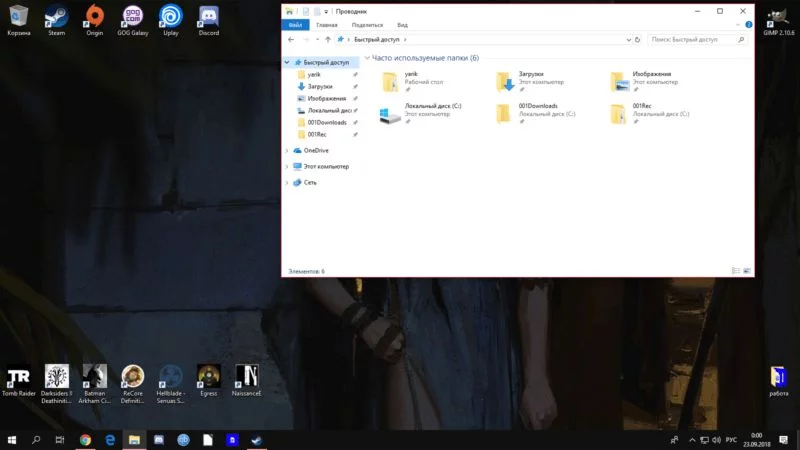
Task: Select the Darksiders II Deathinitive shortcut
Action: pos(56,384)
